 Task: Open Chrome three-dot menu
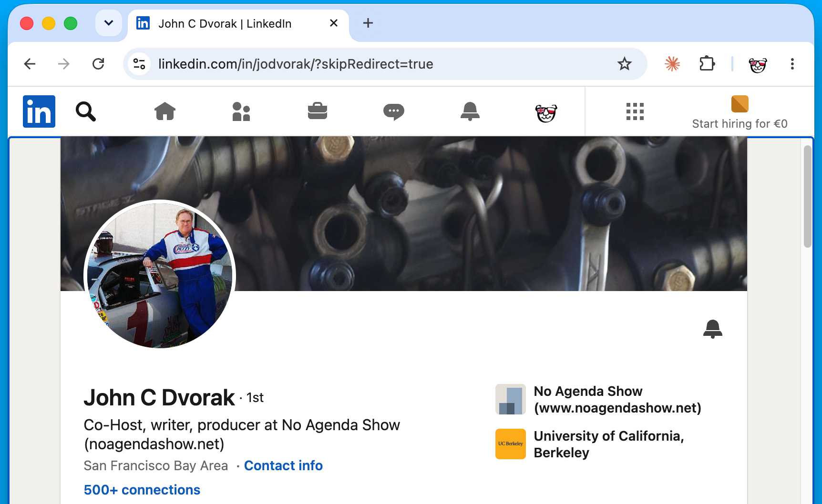pyautogui.click(x=792, y=64)
